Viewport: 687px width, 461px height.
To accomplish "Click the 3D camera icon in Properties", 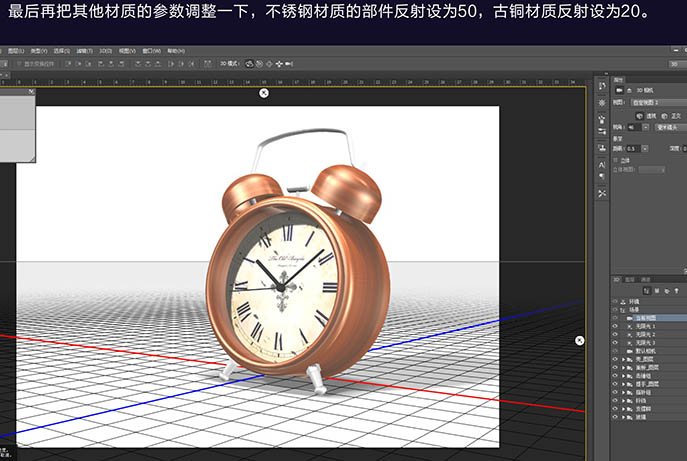I will [x=620, y=90].
